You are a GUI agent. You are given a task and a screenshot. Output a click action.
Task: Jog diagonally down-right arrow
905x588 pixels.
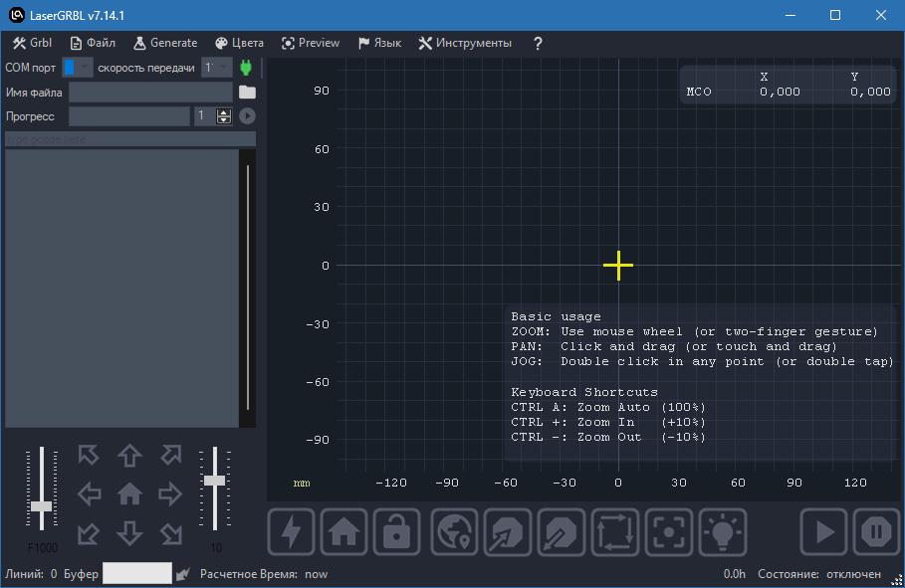click(171, 533)
